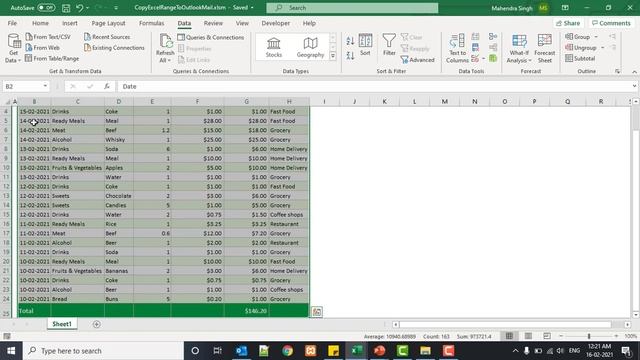Click the Advanced filter option

(418, 60)
